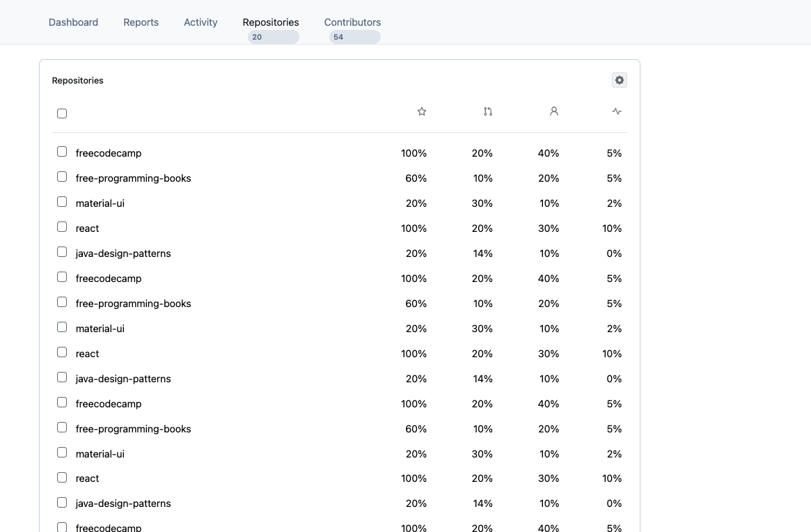This screenshot has width=811, height=532.
Task: Click the first java-design-patterns repository name
Action: pos(123,253)
